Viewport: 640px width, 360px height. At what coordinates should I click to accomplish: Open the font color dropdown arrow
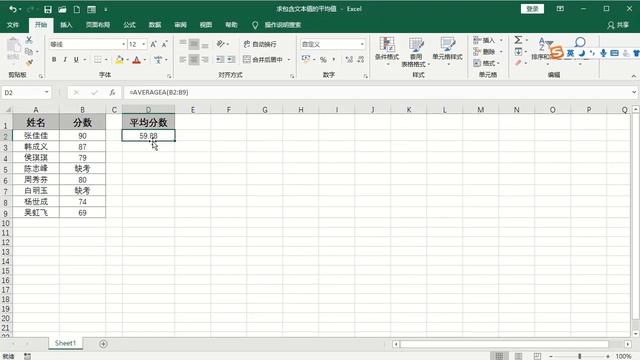coord(145,60)
